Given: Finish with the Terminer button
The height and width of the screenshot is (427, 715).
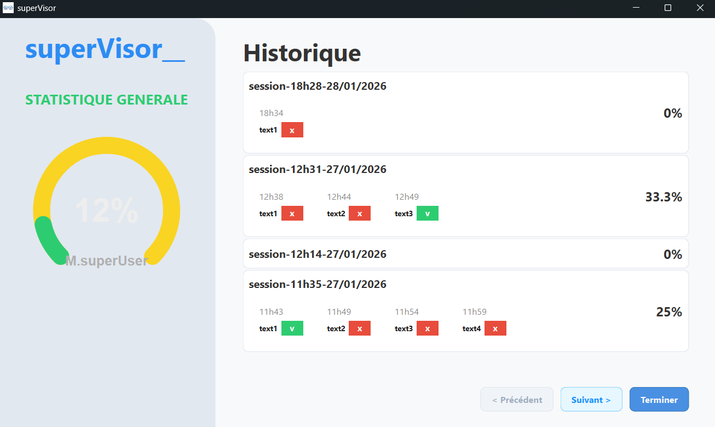Looking at the screenshot, I should pyautogui.click(x=659, y=400).
